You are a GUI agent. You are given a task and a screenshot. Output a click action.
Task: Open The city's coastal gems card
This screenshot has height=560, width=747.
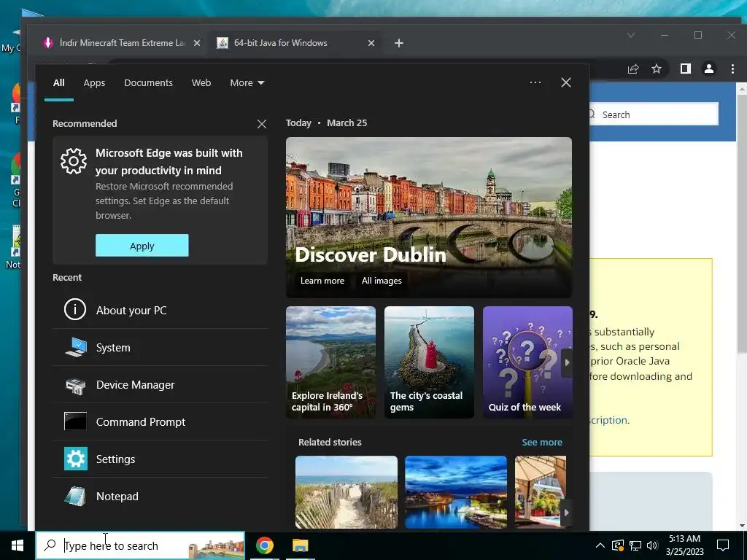[x=429, y=362]
